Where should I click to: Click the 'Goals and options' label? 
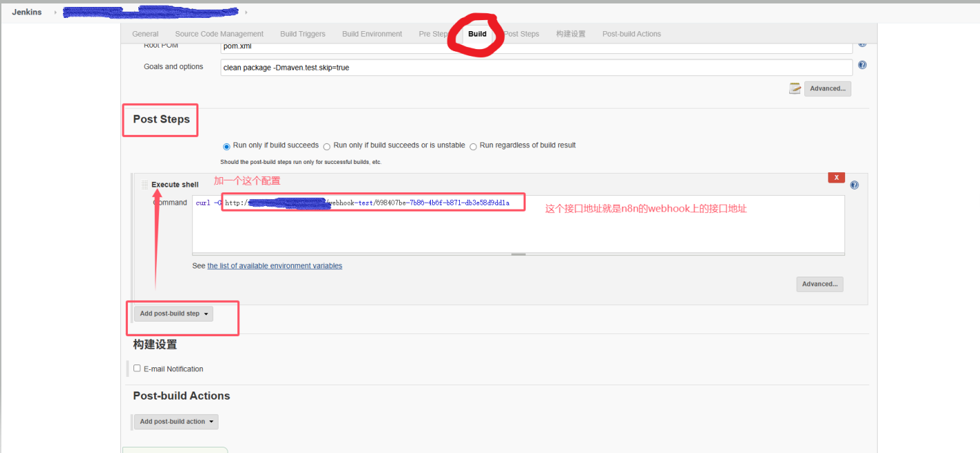[174, 67]
